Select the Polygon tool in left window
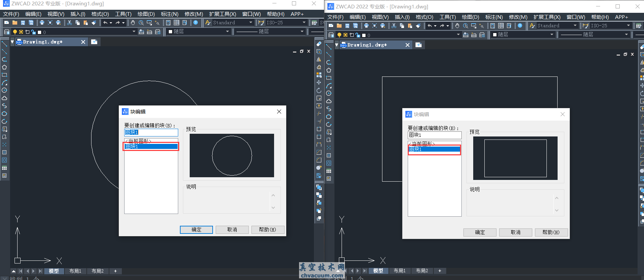This screenshot has width=644, height=280. pyautogui.click(x=4, y=67)
